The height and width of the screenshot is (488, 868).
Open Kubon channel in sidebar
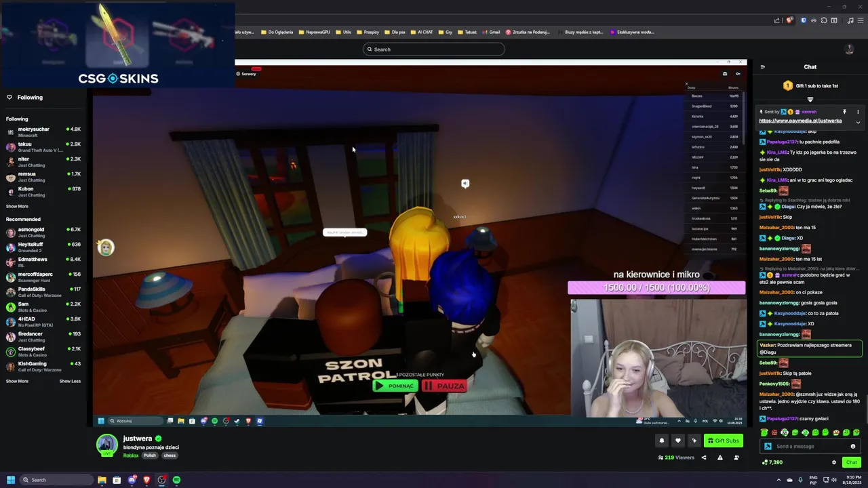click(x=43, y=191)
